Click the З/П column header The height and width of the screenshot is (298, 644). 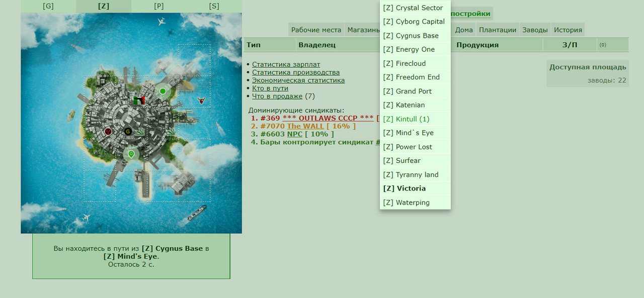tap(570, 45)
